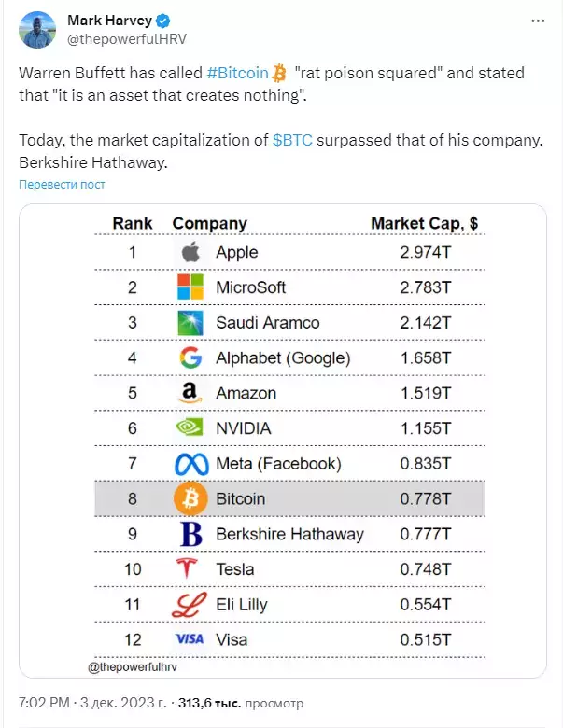Viewport: 563px width, 728px height.
Task: Click the 7:02 PM timestamp
Action: point(44,703)
